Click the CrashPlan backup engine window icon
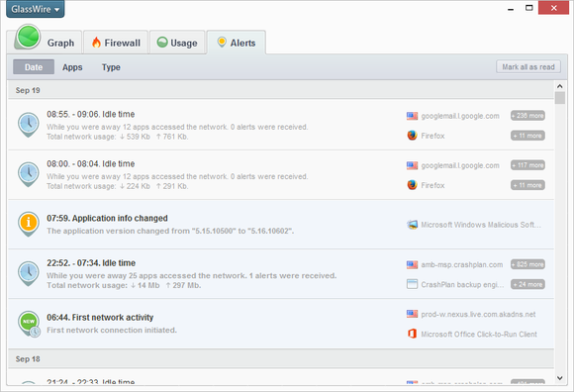The width and height of the screenshot is (574, 392). (413, 284)
